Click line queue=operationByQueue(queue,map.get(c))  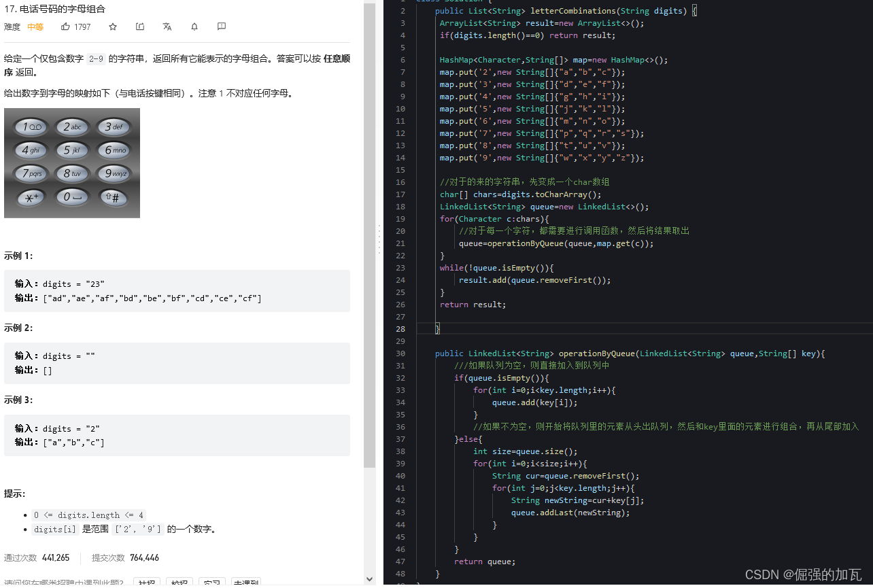tap(556, 243)
